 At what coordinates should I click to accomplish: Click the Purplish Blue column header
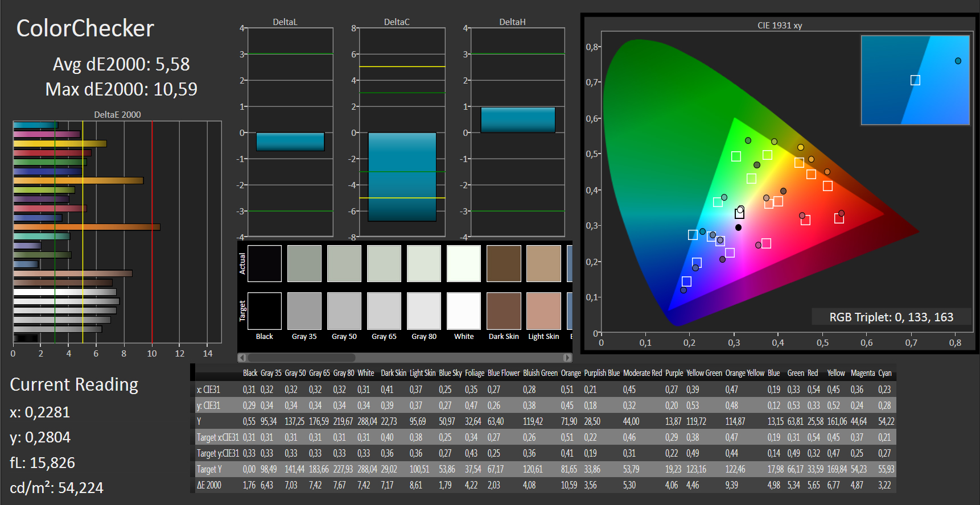tap(602, 373)
